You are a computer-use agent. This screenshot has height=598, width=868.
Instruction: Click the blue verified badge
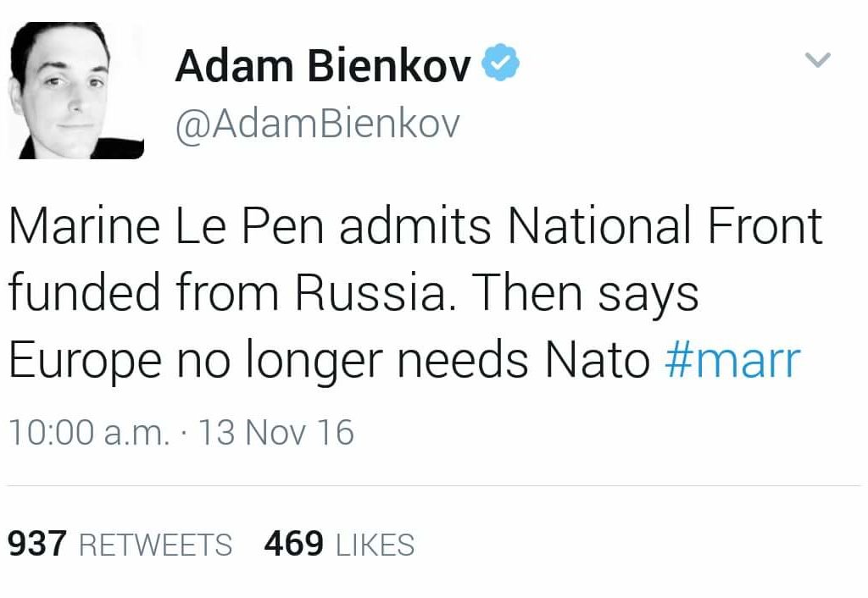tap(500, 64)
